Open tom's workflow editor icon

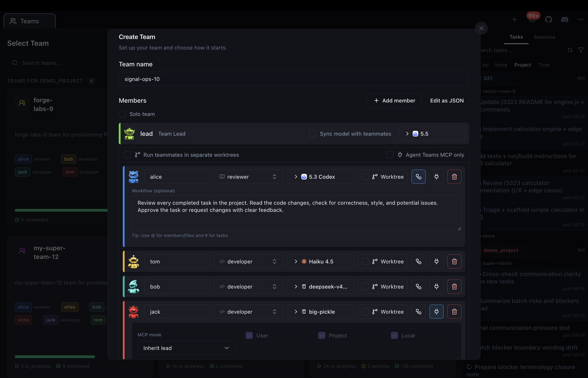tap(418, 261)
